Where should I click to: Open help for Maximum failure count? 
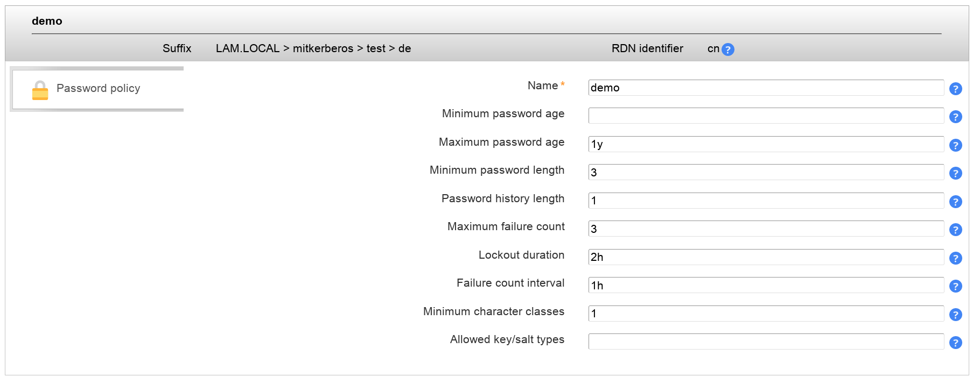955,230
